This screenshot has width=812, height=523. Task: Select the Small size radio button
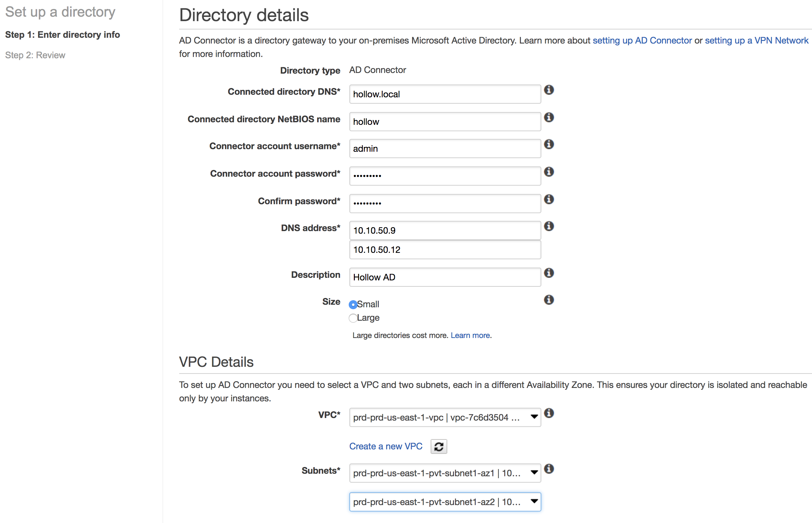tap(353, 305)
